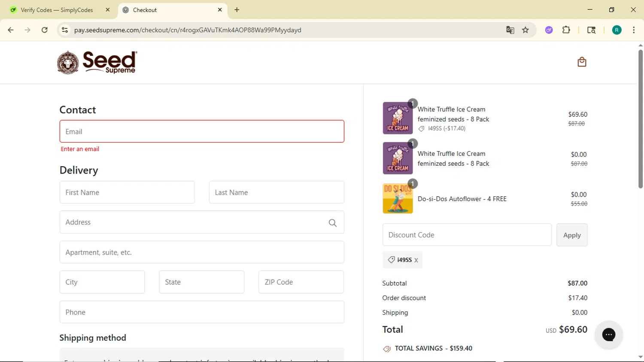Image resolution: width=644 pixels, height=362 pixels.
Task: Click the translate page icon
Action: click(x=510, y=30)
